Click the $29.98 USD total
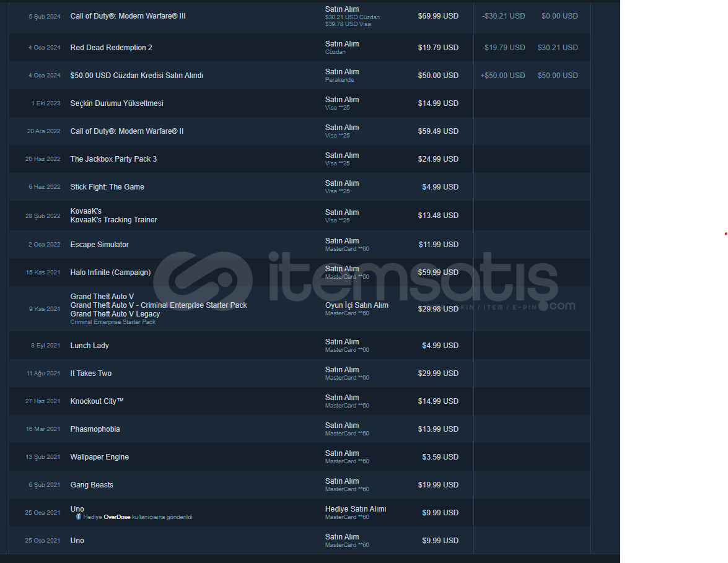The width and height of the screenshot is (728, 563). click(438, 309)
